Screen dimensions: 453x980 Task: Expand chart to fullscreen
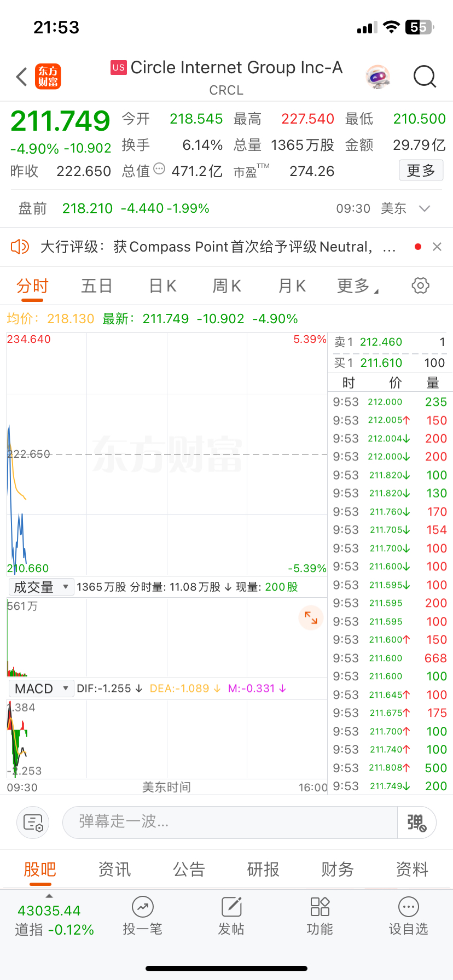[x=311, y=618]
